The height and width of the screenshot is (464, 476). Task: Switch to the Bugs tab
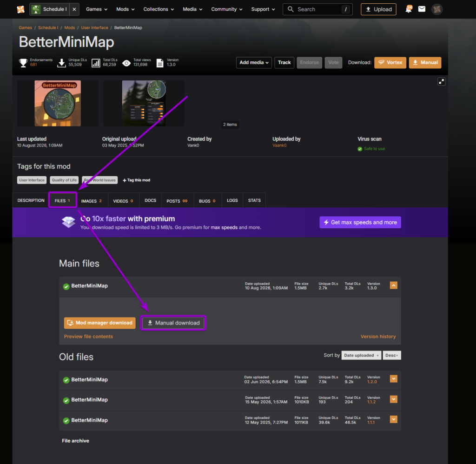(207, 201)
